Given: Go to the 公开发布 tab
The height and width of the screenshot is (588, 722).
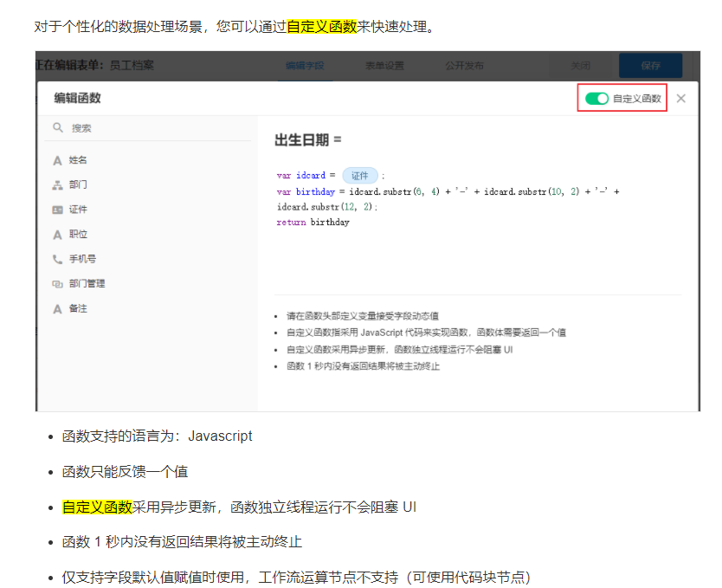Looking at the screenshot, I should click(x=464, y=66).
